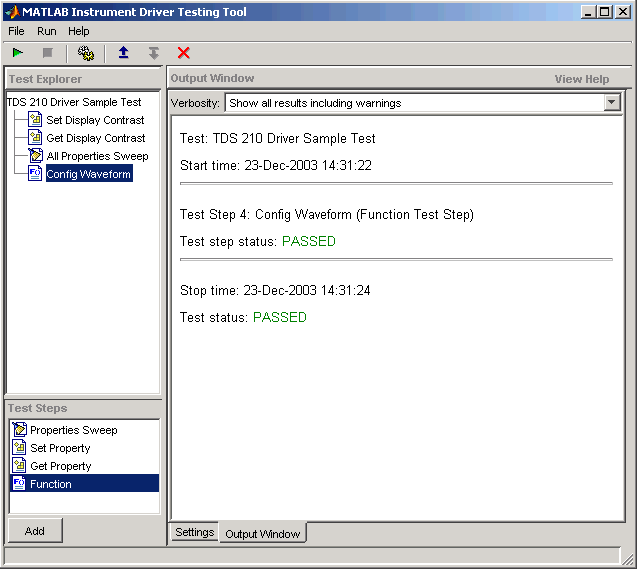Select the Get Display Contrast test step
Image resolution: width=637 pixels, height=569 pixels.
coord(95,138)
